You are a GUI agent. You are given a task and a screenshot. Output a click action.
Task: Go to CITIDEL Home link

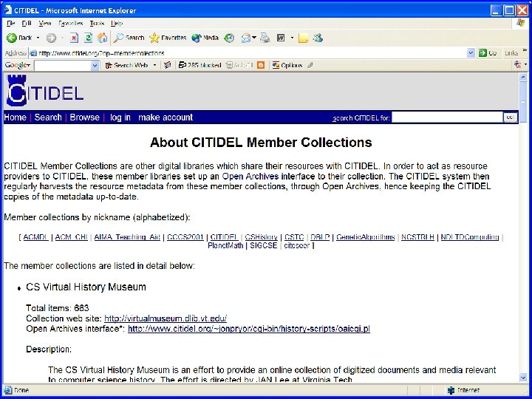click(x=15, y=117)
